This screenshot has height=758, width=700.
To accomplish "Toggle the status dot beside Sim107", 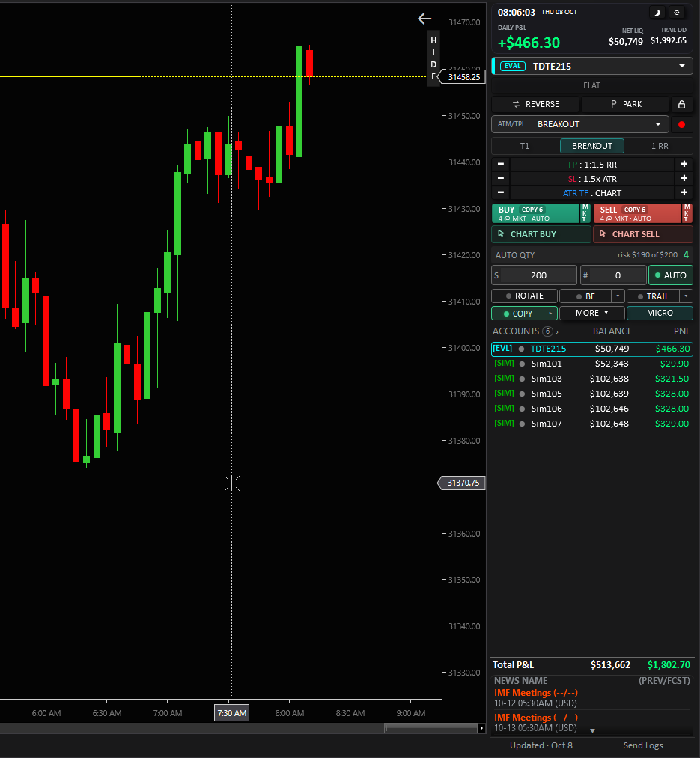I will click(x=522, y=424).
